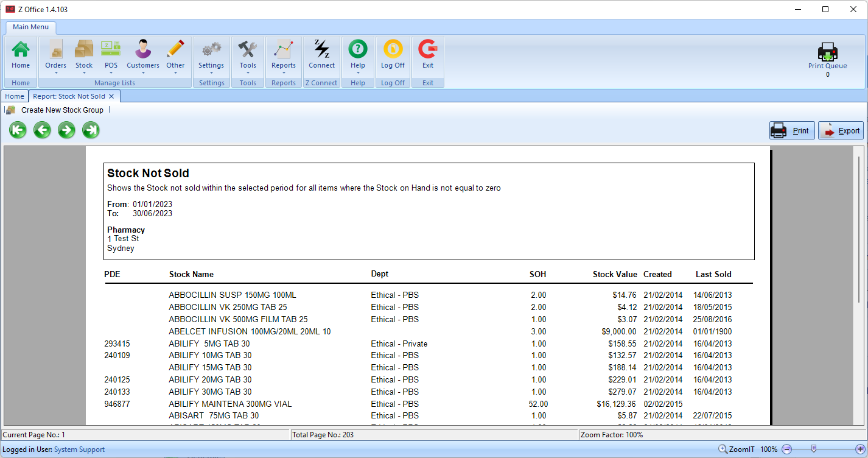Expand the Tools dropdown arrow
868x458 pixels.
248,73
